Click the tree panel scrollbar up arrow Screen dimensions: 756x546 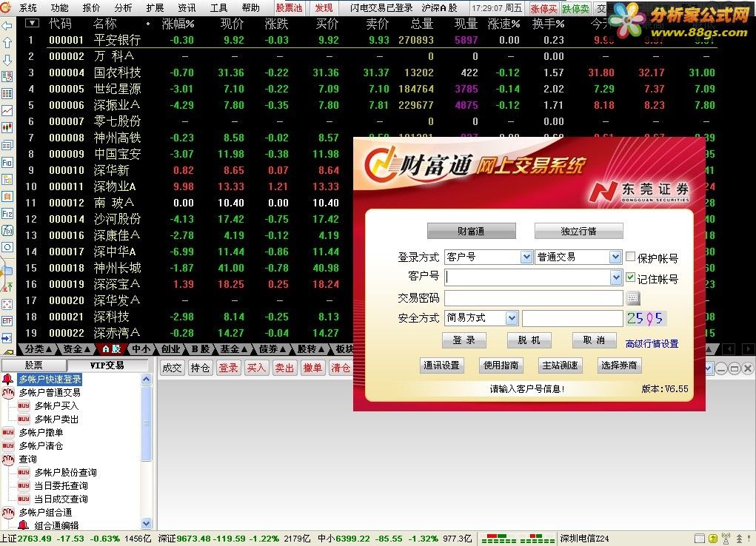[x=147, y=380]
